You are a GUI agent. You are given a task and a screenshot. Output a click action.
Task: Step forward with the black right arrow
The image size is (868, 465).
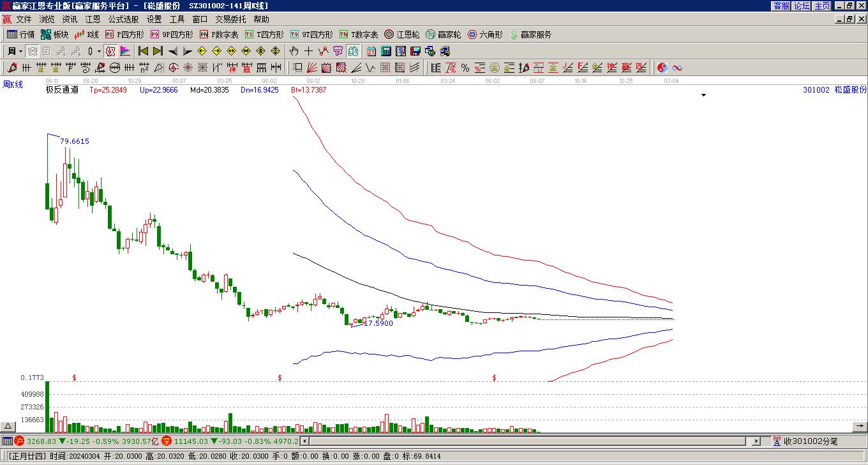pyautogui.click(x=187, y=51)
